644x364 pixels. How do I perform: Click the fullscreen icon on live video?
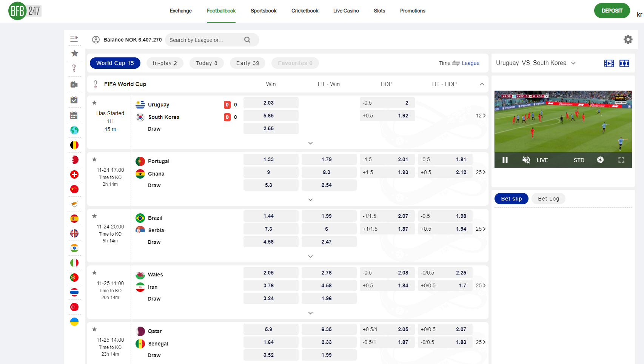[x=621, y=160]
